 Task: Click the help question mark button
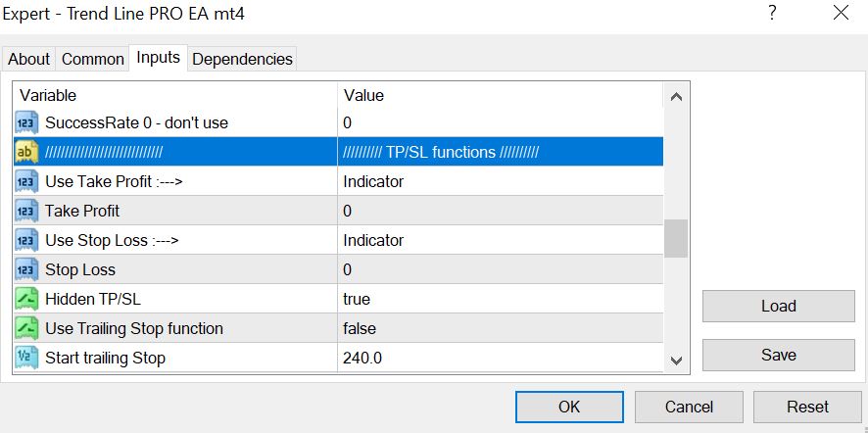coord(772,14)
